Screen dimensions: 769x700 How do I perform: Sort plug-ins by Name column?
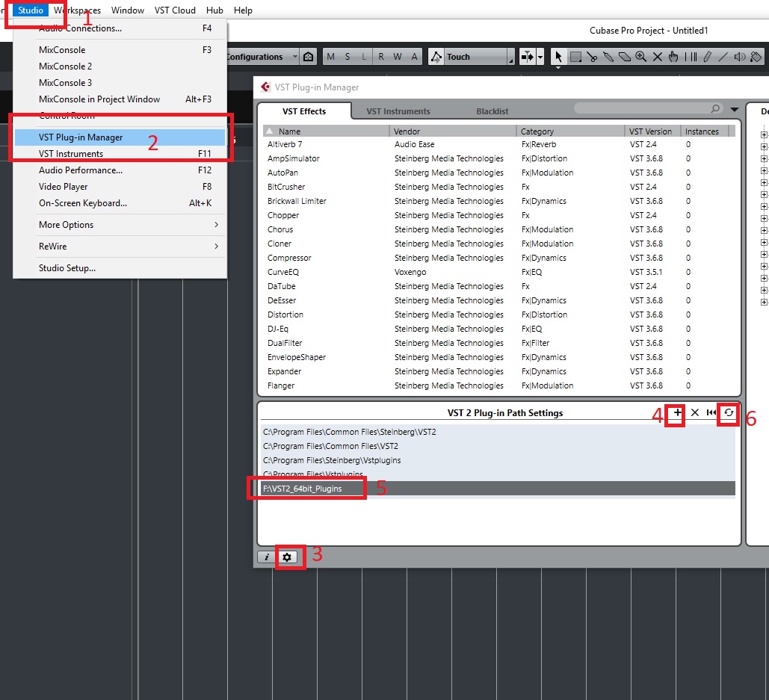(326, 131)
